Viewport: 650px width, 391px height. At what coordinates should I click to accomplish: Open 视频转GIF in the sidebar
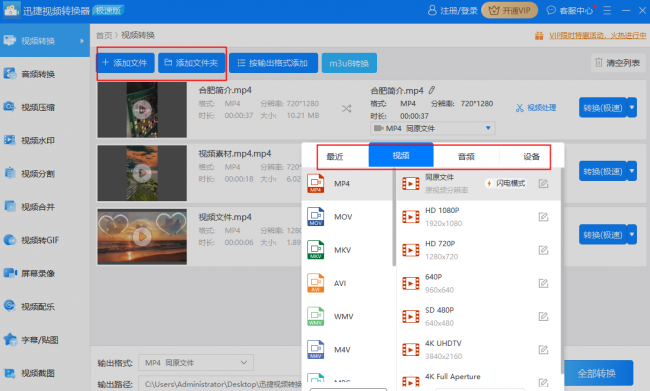[x=45, y=240]
